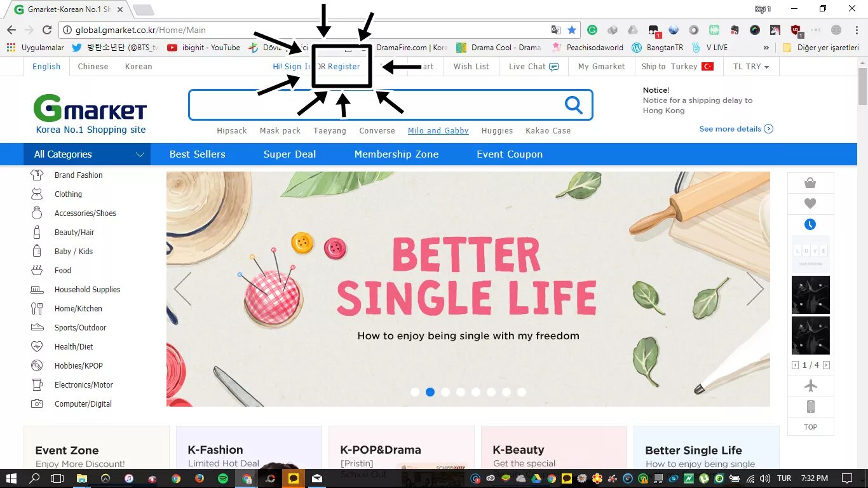868x488 pixels.
Task: Select the blue clock recently-viewed icon
Action: pos(810,224)
